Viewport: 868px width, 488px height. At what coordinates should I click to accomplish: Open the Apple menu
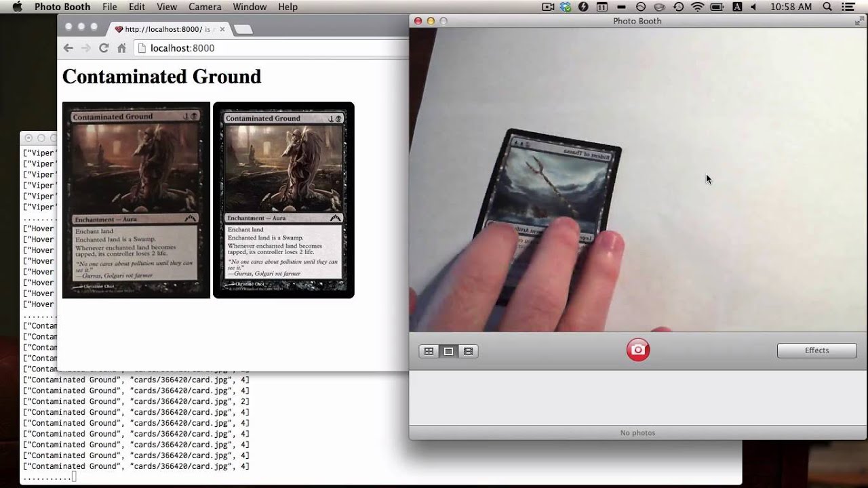pos(17,7)
